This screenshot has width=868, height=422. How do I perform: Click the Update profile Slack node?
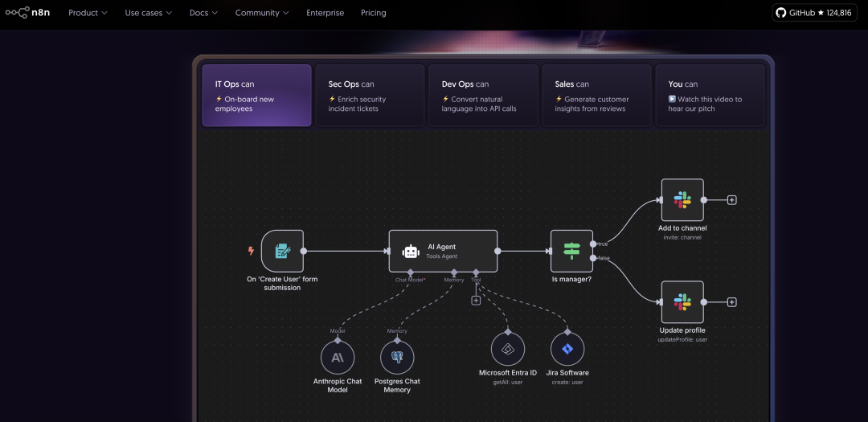coord(682,301)
